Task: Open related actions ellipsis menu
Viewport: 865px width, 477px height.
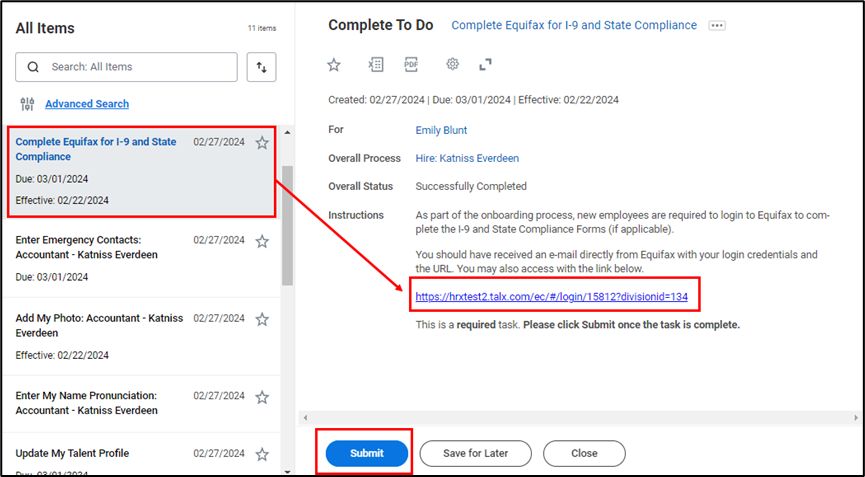Action: [716, 26]
